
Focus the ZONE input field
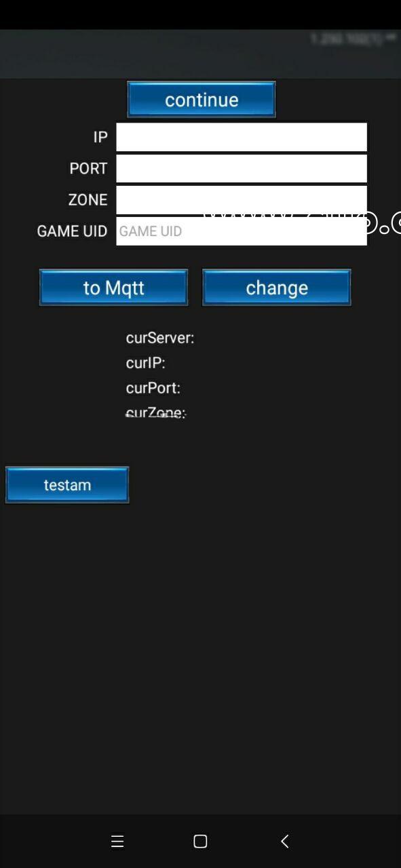242,199
